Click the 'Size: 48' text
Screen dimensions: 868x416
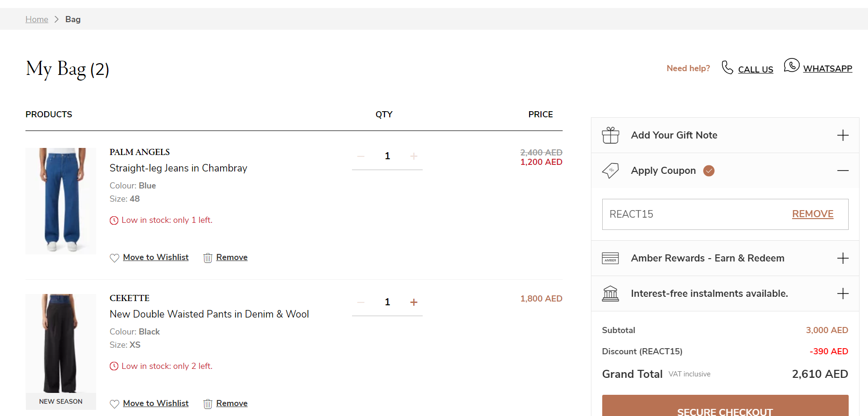point(124,199)
